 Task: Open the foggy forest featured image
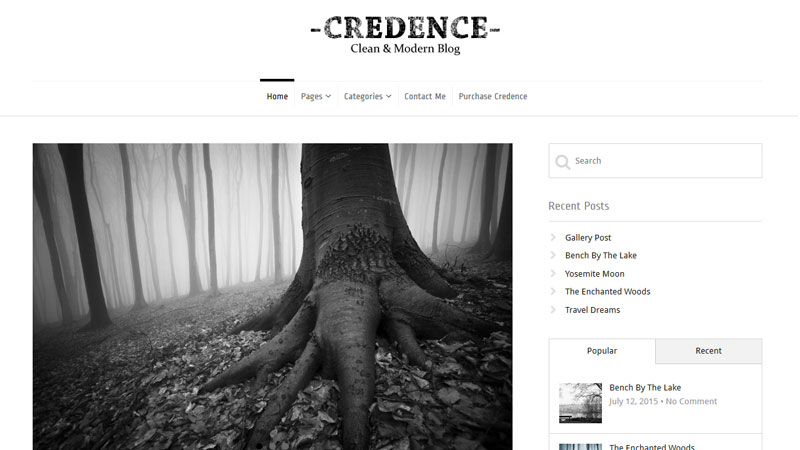[x=272, y=296]
